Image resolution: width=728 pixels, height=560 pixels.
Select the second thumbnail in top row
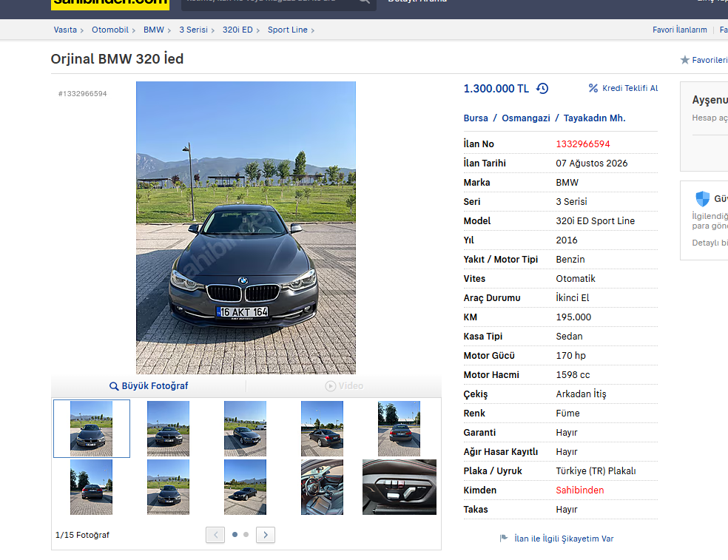coord(168,428)
